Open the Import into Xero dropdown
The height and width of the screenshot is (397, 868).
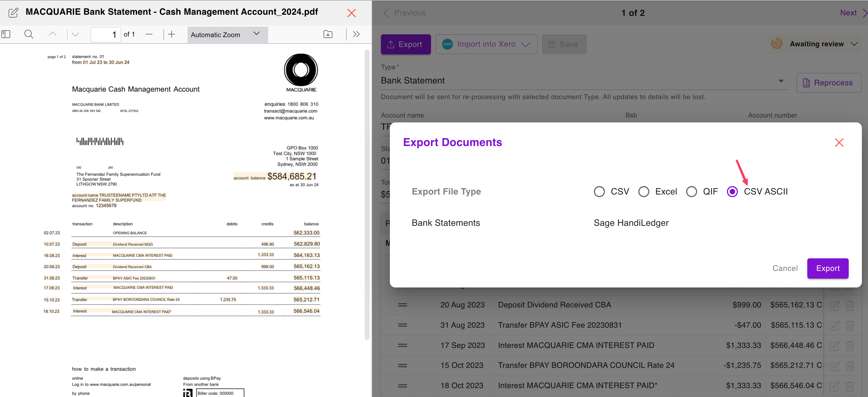(x=486, y=44)
